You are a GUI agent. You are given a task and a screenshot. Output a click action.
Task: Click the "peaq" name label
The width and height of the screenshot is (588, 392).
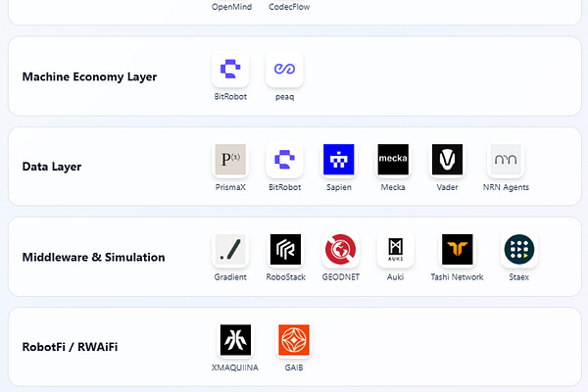[x=284, y=97]
